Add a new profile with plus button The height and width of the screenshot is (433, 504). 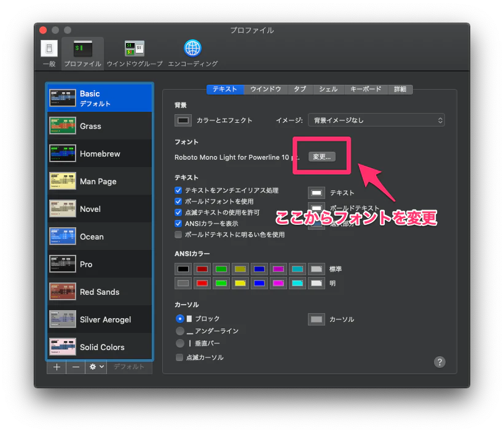coord(57,367)
